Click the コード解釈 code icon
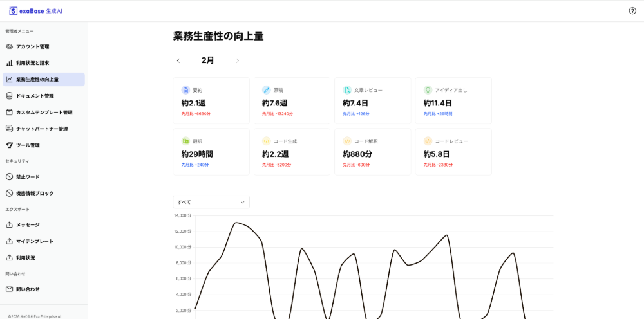The image size is (644, 319). 347,141
